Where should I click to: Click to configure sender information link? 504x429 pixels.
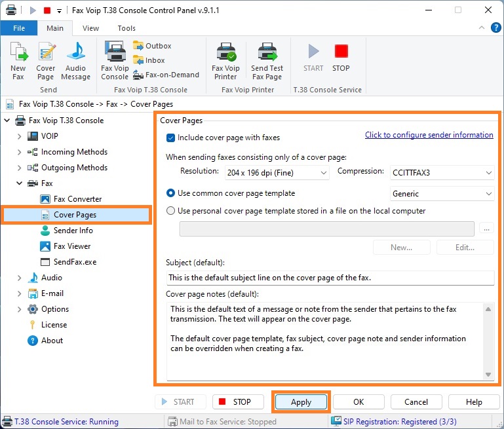click(x=429, y=135)
